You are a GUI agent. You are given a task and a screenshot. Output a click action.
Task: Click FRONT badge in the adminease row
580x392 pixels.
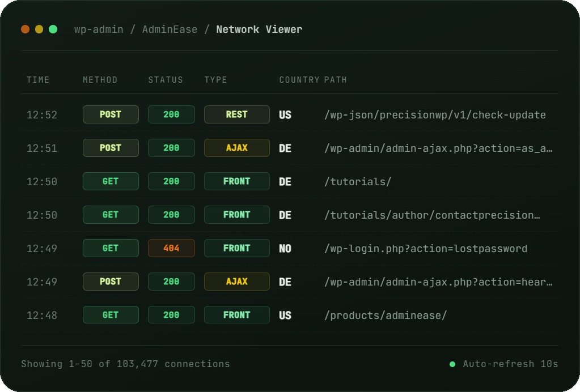coord(237,315)
